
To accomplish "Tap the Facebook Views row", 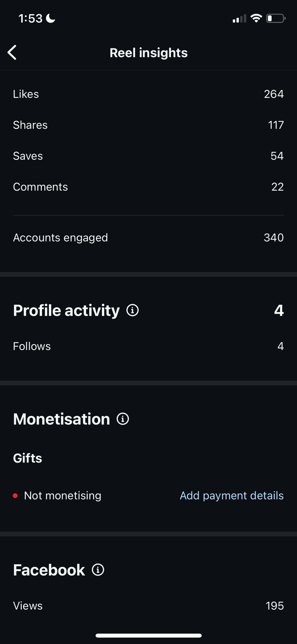I will pyautogui.click(x=148, y=606).
